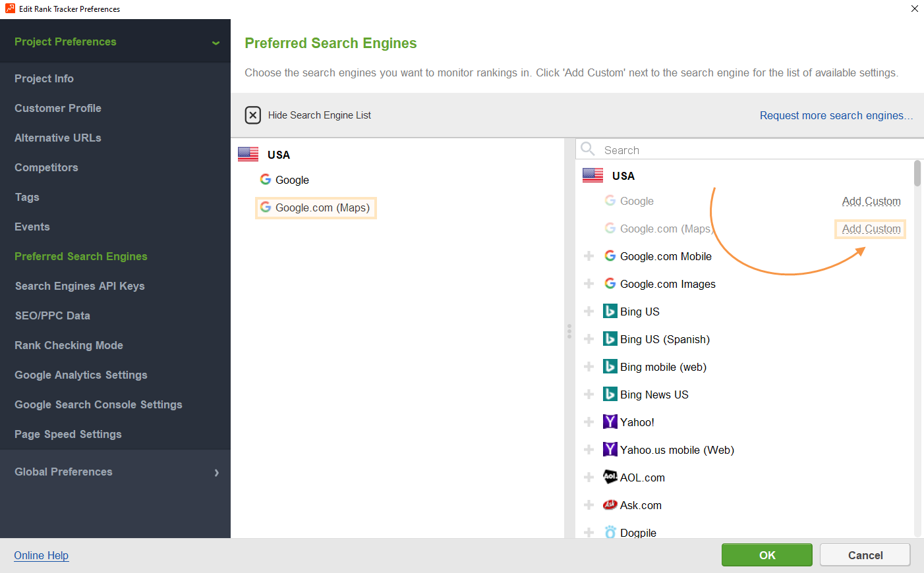Click the Cancel button

click(865, 555)
